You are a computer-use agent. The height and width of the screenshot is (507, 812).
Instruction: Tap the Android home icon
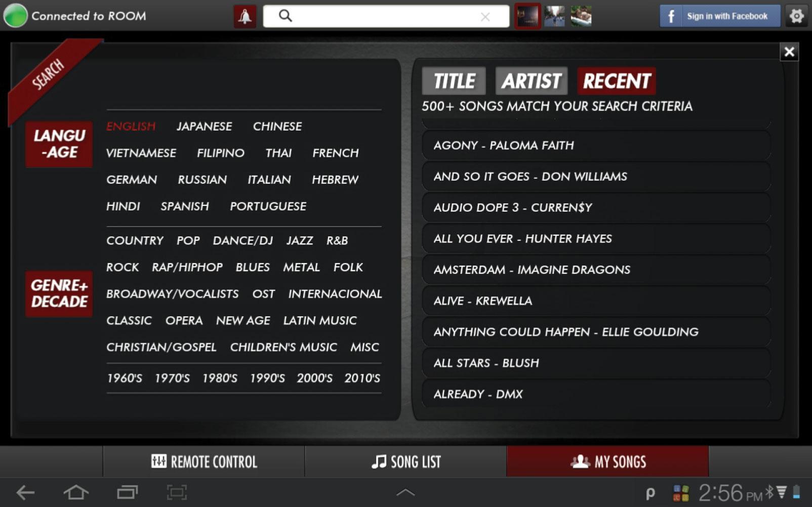(x=75, y=492)
